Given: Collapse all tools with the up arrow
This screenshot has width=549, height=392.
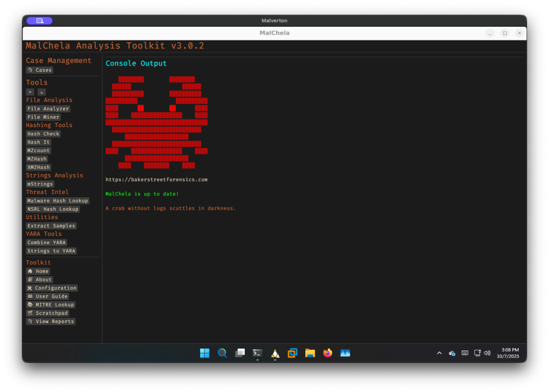Looking at the screenshot, I should (42, 92).
